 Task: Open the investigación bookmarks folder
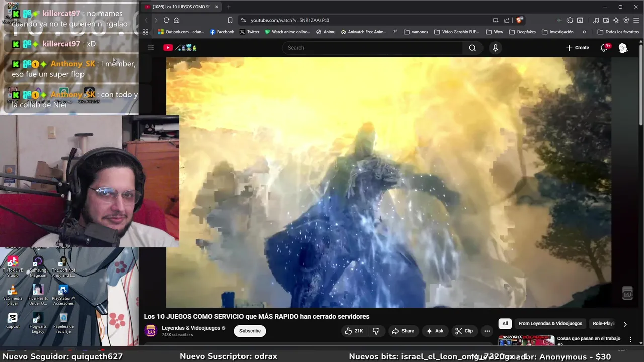point(557,32)
